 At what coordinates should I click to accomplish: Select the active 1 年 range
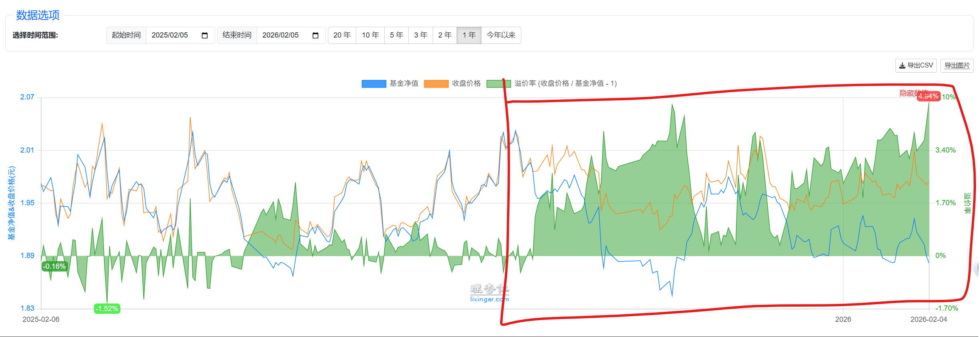point(469,35)
